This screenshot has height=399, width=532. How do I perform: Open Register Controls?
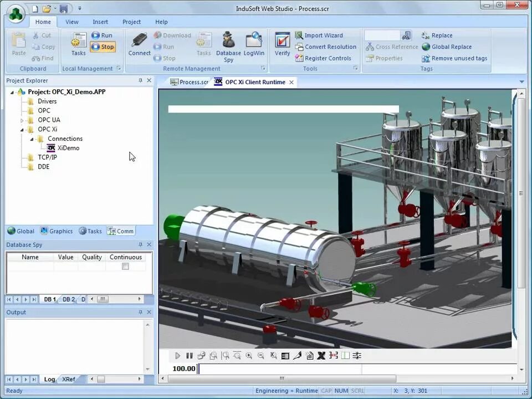[x=323, y=58]
